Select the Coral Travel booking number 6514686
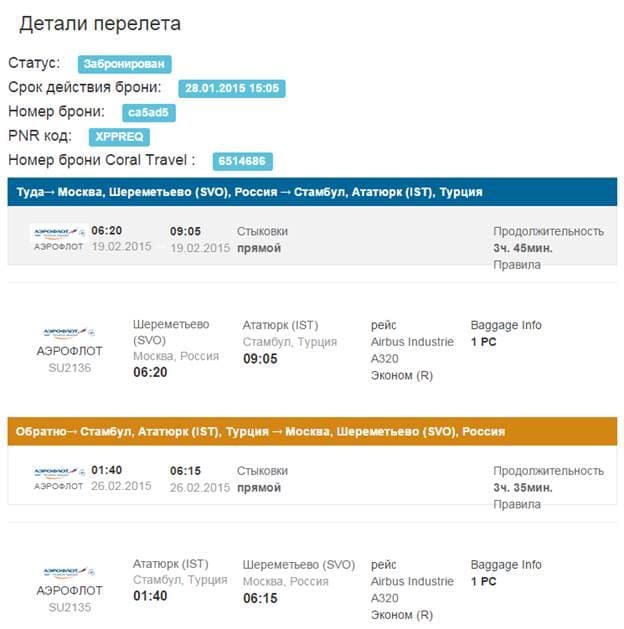624x629 pixels. (x=242, y=161)
